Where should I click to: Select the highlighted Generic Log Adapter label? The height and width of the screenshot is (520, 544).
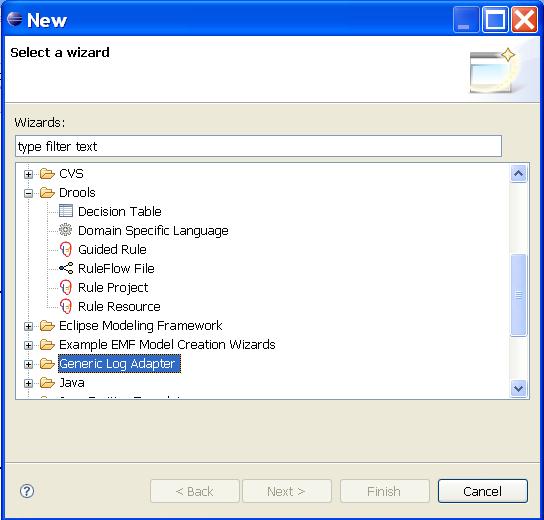(119, 364)
